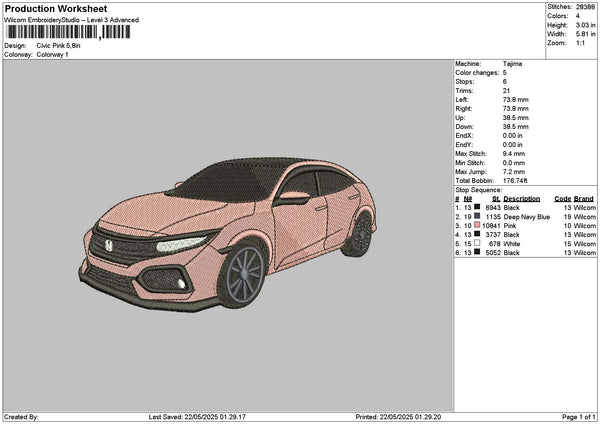600x424 pixels.
Task: Click the 'Page 1 of 1' footer text
Action: pos(579,417)
